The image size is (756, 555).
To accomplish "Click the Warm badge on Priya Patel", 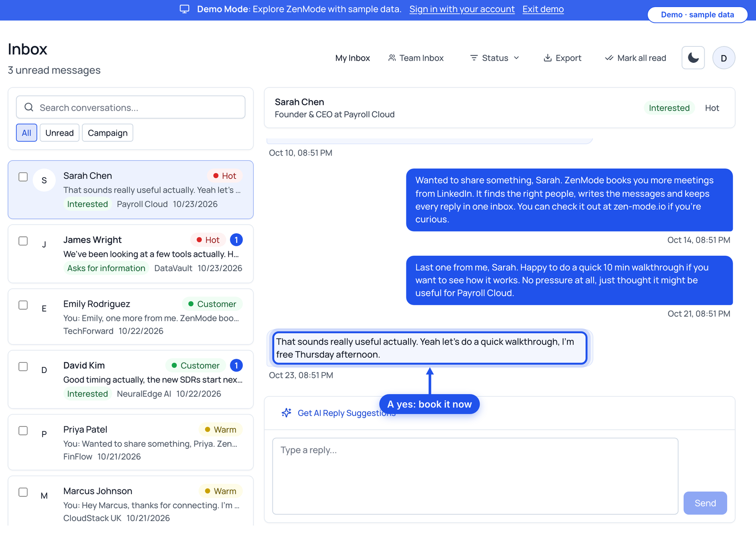I will point(220,429).
